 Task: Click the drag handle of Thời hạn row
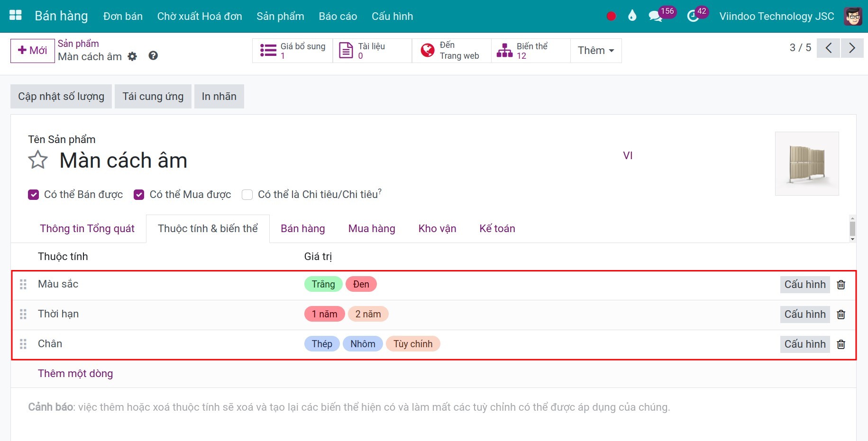(23, 314)
